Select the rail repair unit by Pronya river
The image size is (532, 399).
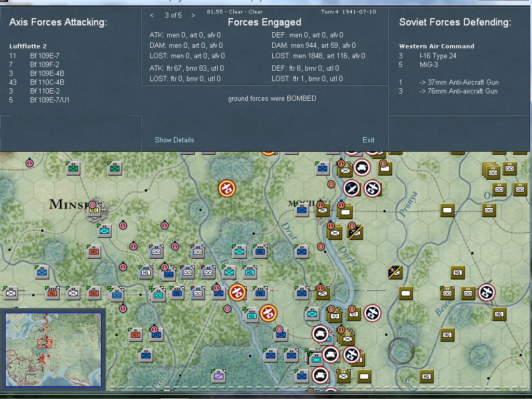click(395, 272)
